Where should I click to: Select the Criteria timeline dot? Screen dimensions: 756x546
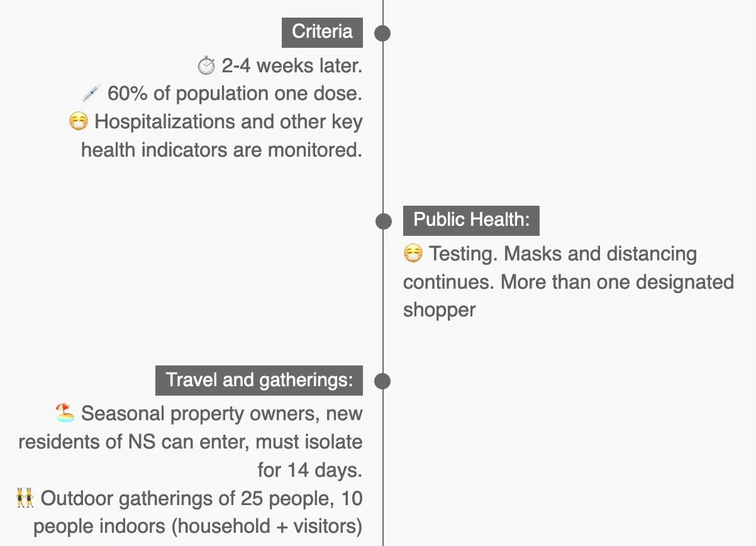point(382,33)
